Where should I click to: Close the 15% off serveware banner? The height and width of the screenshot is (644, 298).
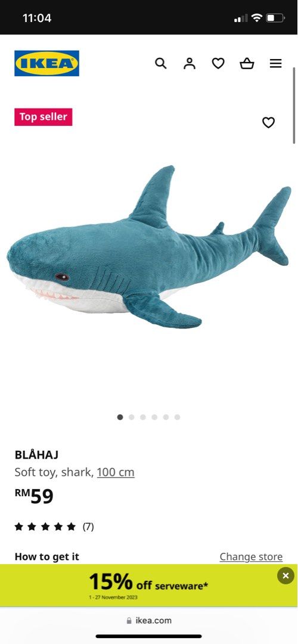pos(285,575)
